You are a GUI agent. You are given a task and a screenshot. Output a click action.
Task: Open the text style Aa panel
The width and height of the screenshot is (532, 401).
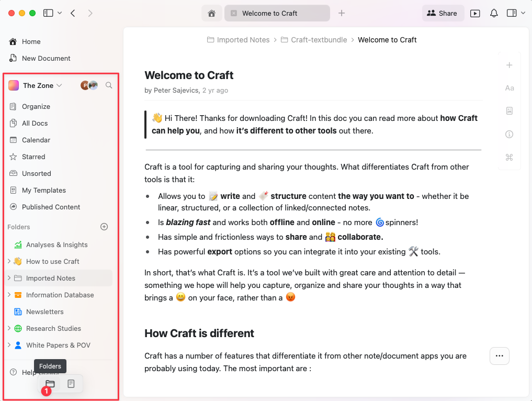509,88
